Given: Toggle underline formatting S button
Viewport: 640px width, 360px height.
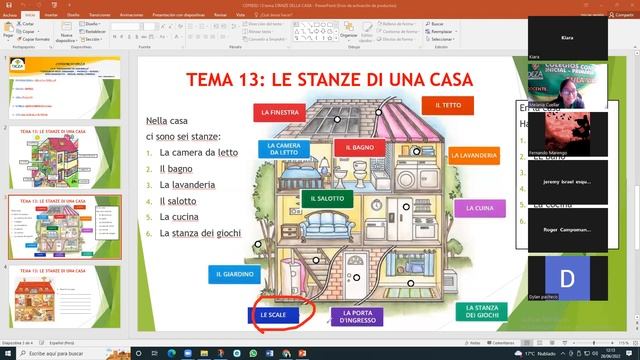Looking at the screenshot, I should [129, 37].
